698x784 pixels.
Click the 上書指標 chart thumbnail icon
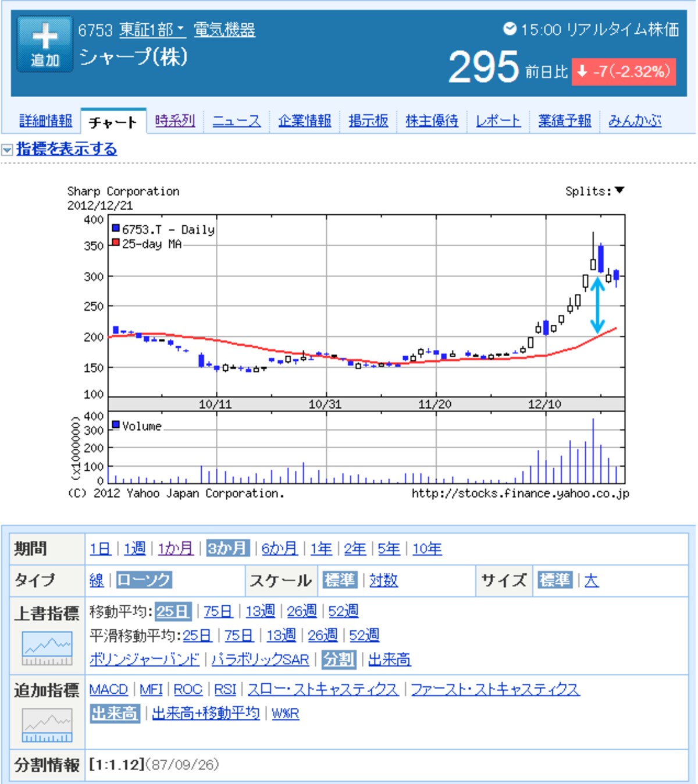point(47,648)
